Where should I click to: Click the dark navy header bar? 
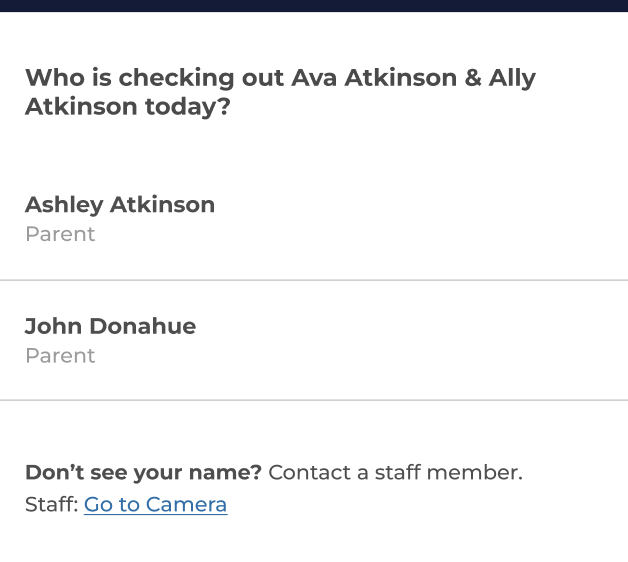click(314, 6)
